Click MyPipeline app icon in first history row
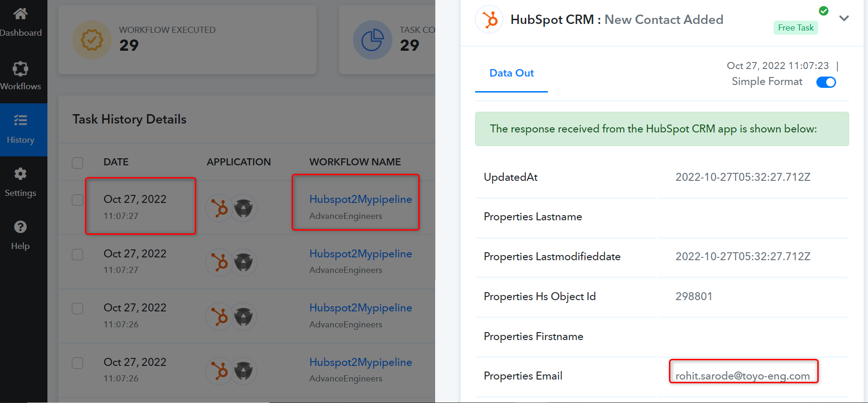Viewport: 868px width, 403px height. point(244,208)
